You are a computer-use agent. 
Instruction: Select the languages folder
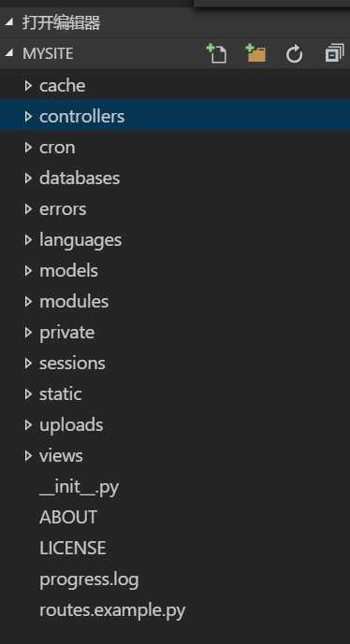click(175, 239)
